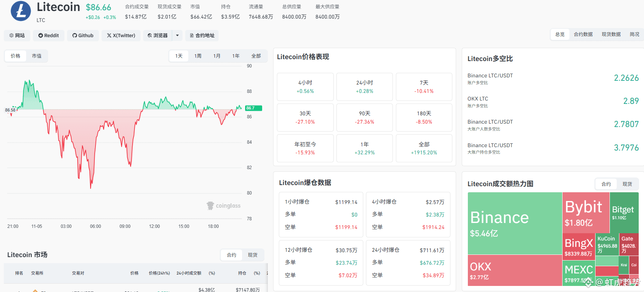Screen dimensions: 644x292
Task: Open the 合约地址 contract address button
Action: click(202, 35)
